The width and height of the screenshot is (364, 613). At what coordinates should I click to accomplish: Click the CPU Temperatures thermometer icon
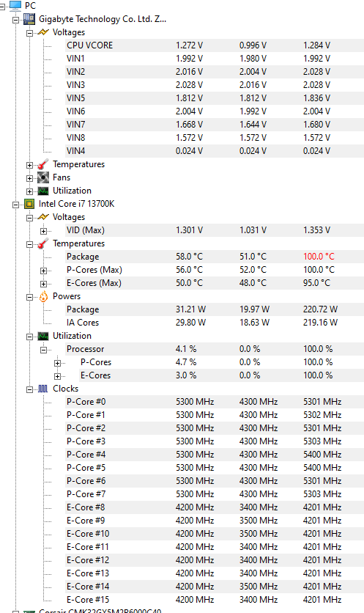(x=43, y=243)
